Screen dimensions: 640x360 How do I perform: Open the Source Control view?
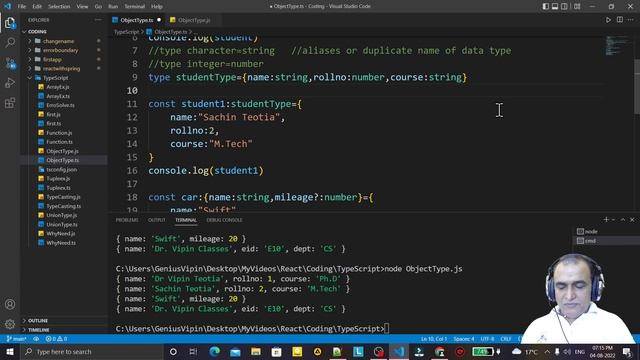click(10, 63)
